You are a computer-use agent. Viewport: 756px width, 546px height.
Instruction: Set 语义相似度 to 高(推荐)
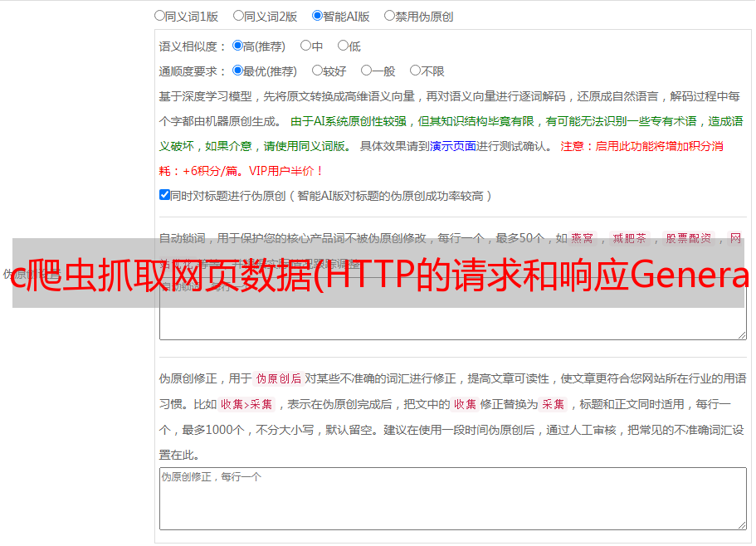(237, 46)
